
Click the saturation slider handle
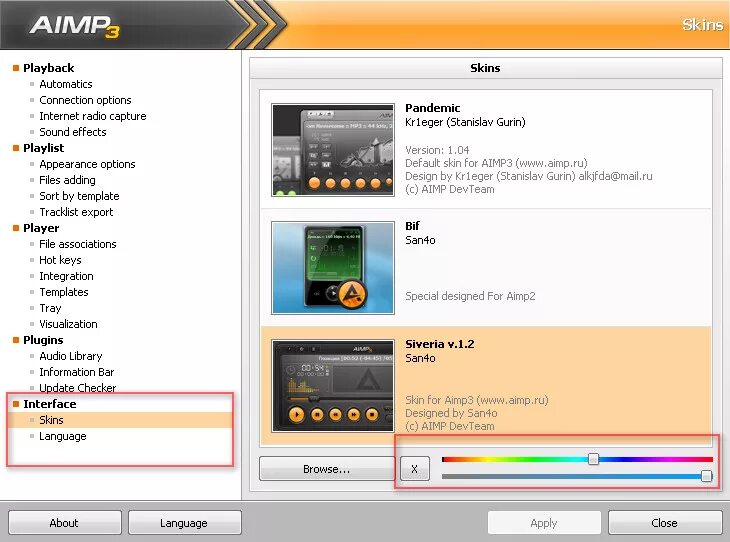coord(706,476)
